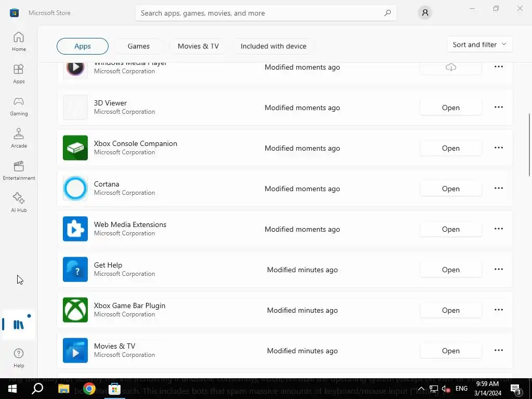This screenshot has height=399, width=532.
Task: Open more options for Xbox Console Companion
Action: pos(498,148)
